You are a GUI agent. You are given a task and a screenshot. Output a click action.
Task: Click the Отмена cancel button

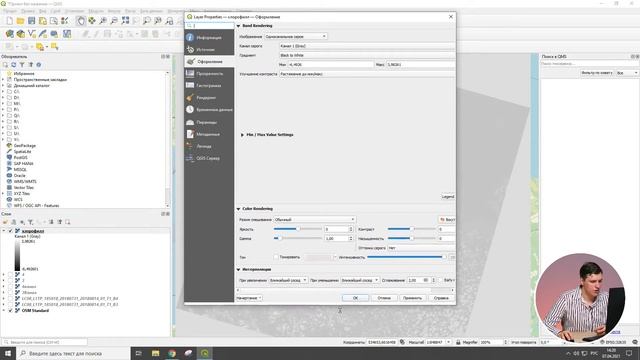(x=384, y=298)
